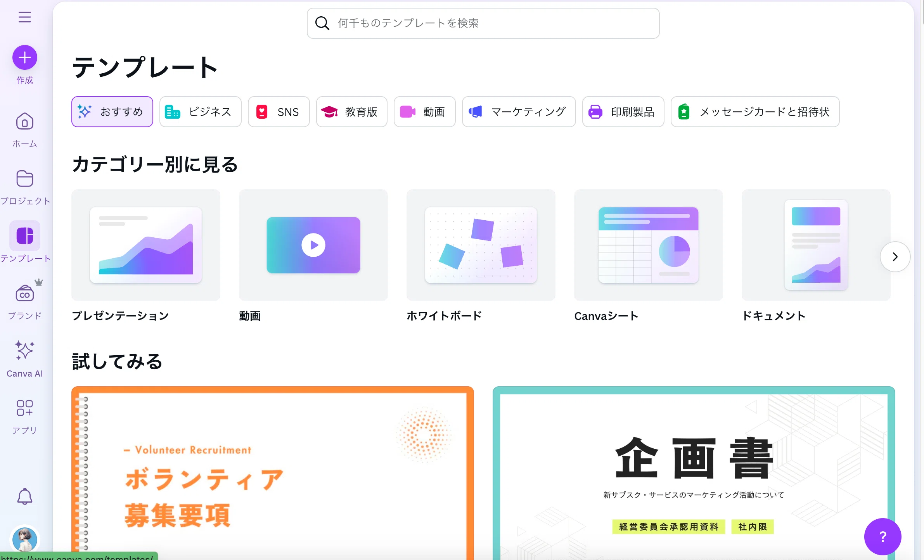Image resolution: width=924 pixels, height=560 pixels.
Task: Go to ホーム in the sidebar
Action: [25, 130]
